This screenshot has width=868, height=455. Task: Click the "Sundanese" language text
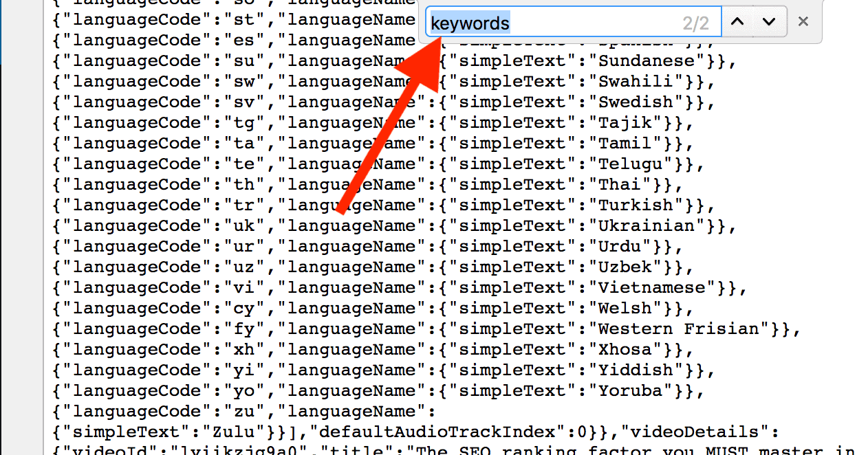click(646, 60)
